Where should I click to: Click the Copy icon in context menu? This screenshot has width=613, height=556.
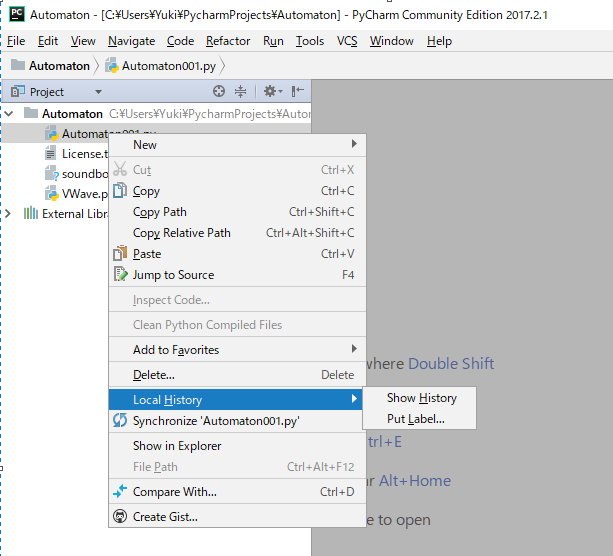(x=120, y=190)
